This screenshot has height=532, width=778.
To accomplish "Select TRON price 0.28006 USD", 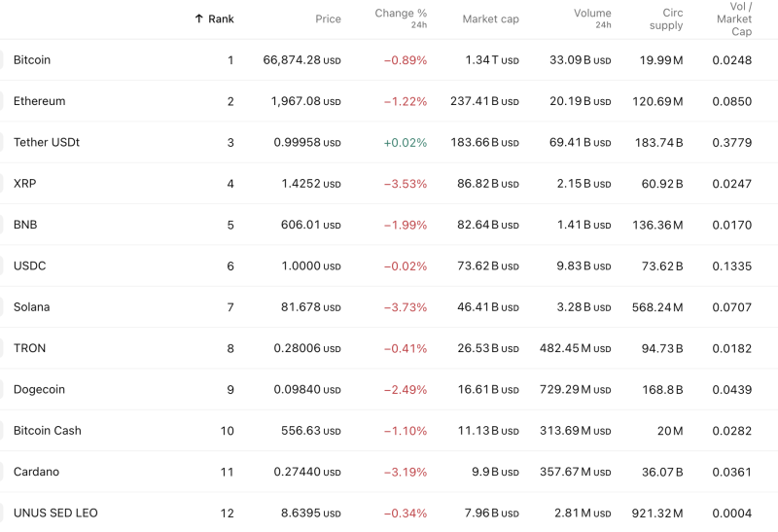I will coord(307,348).
